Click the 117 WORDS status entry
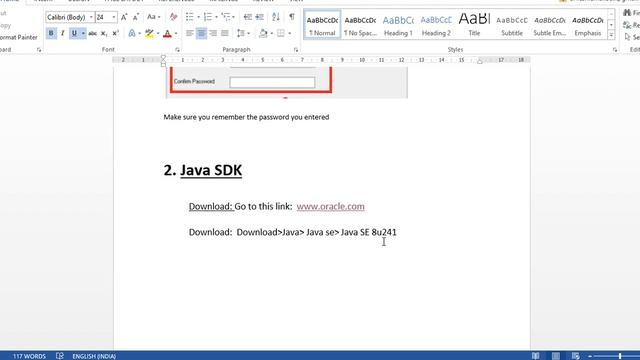The image size is (640, 360). pyautogui.click(x=29, y=356)
